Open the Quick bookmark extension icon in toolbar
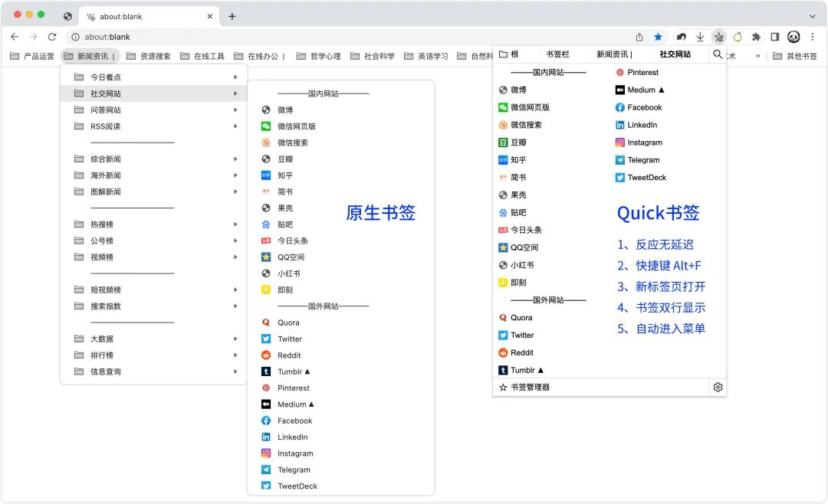Viewport: 828px width, 504px height. [718, 37]
